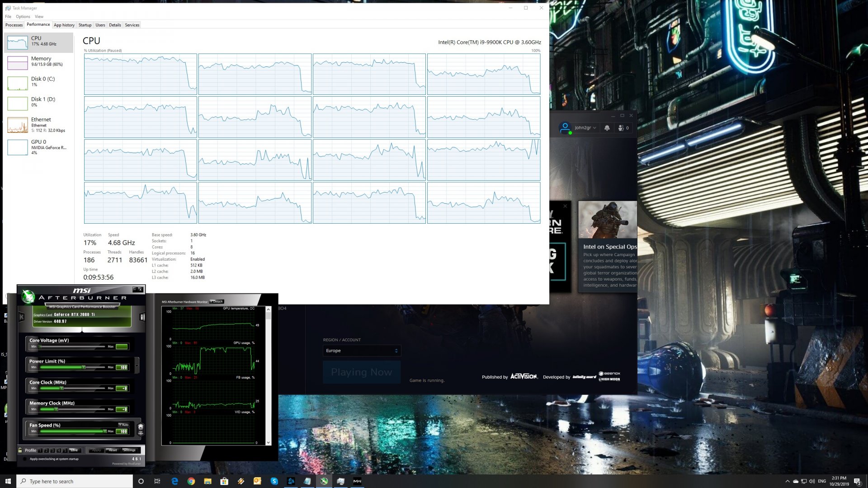Enable apply overclocking at system startup
This screenshot has height=488, width=868.
coord(25,459)
